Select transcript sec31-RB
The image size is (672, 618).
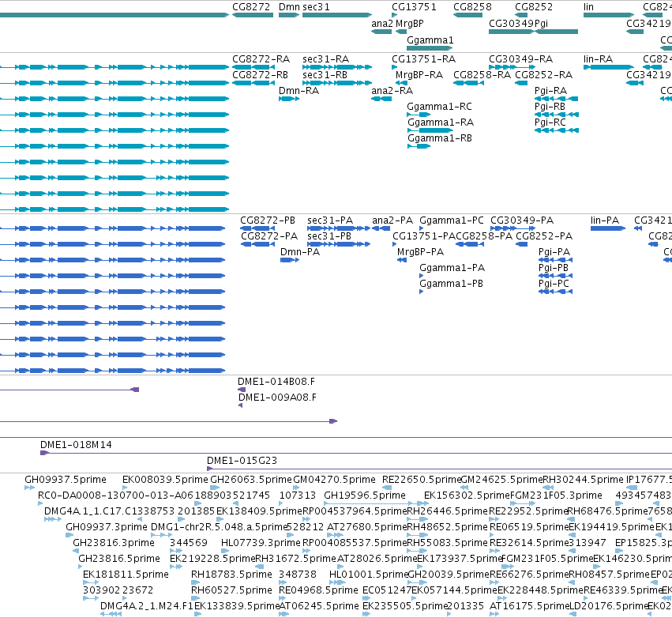click(325, 74)
